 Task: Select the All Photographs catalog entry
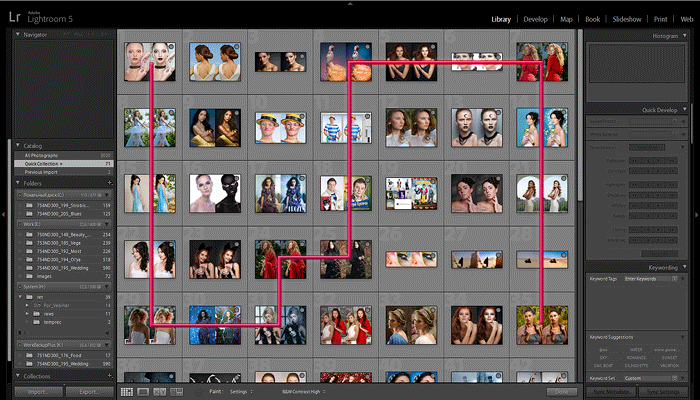point(64,155)
